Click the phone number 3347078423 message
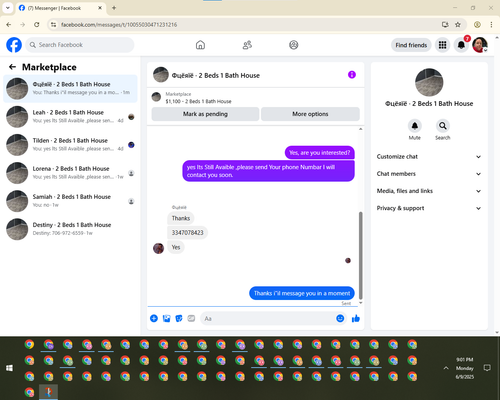The height and width of the screenshot is (400, 500). pyautogui.click(x=187, y=233)
